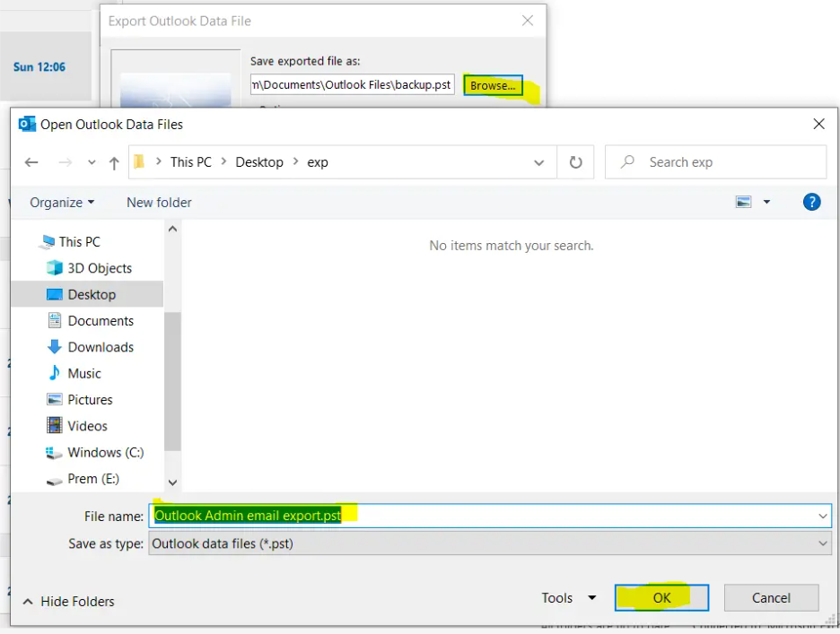Open recent locations dropdown chevron
This screenshot has width=840, height=634.
click(x=92, y=162)
